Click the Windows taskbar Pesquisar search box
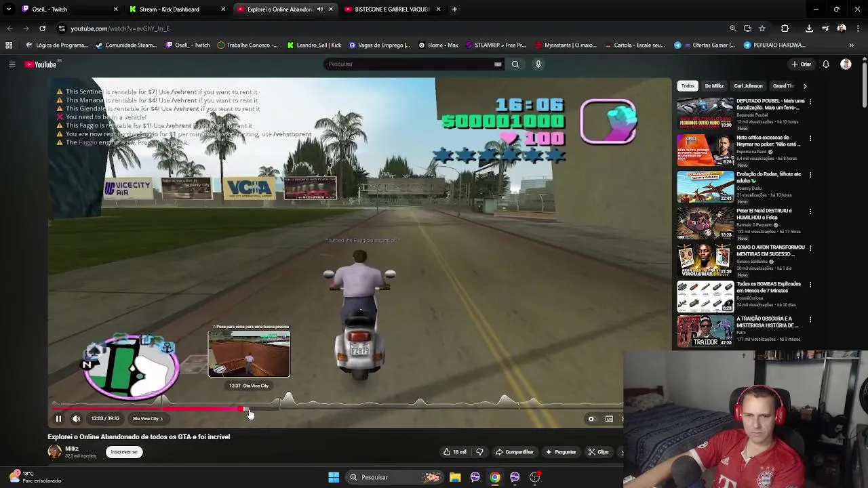Viewport: 868px width, 488px height. point(395,477)
